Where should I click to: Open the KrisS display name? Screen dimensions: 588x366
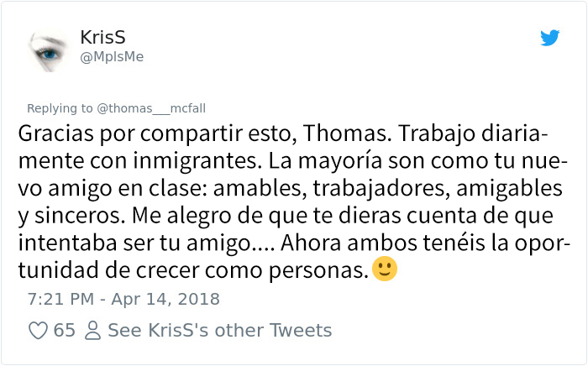point(102,37)
